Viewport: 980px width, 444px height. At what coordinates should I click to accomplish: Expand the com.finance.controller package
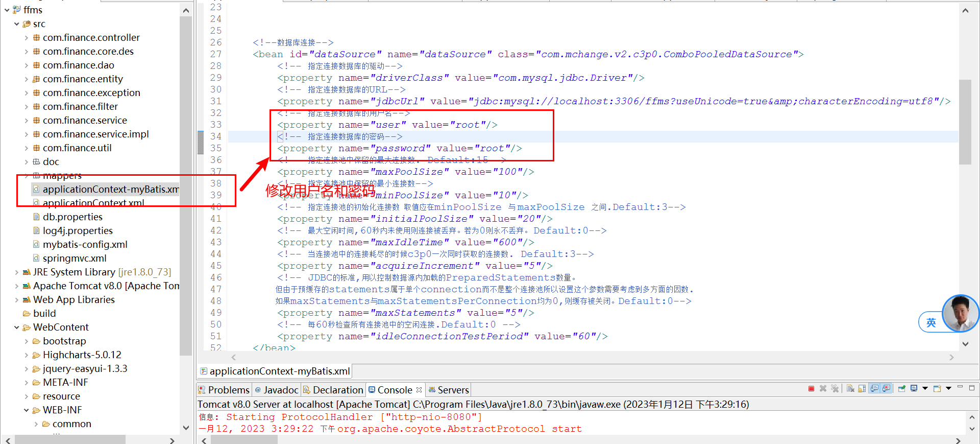27,37
